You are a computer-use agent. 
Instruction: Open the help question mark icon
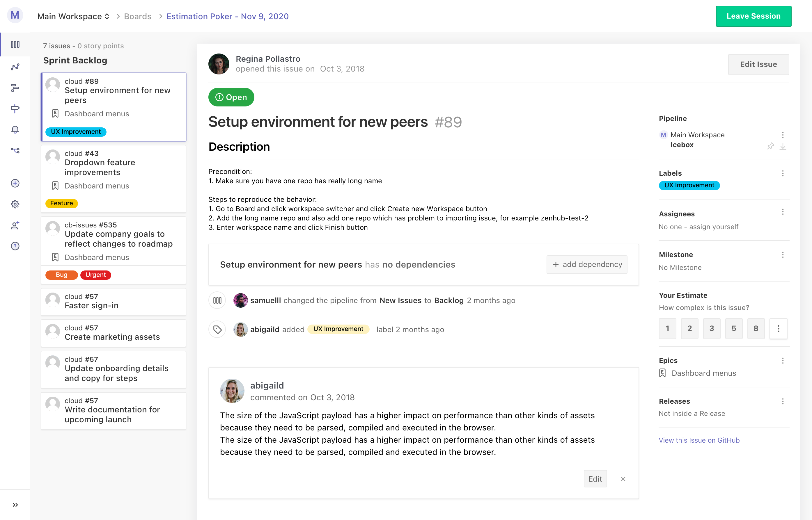(15, 246)
